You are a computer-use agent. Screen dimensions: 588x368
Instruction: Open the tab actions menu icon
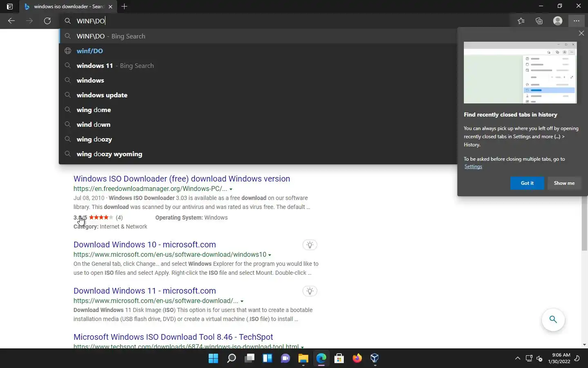(x=10, y=6)
